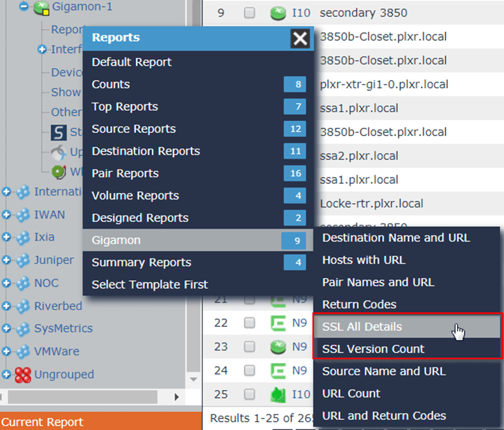Click the router icon in row 9
Viewport: 504px width, 430px height.
pyautogui.click(x=278, y=13)
